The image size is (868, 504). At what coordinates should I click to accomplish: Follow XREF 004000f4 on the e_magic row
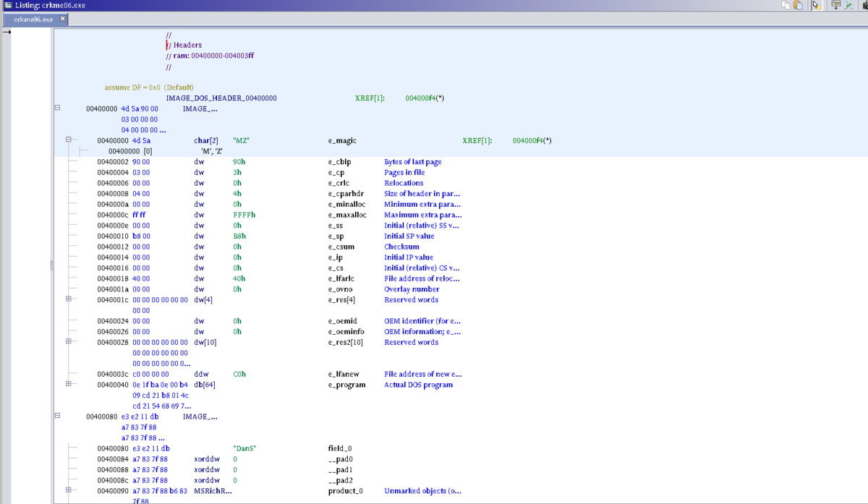click(532, 141)
